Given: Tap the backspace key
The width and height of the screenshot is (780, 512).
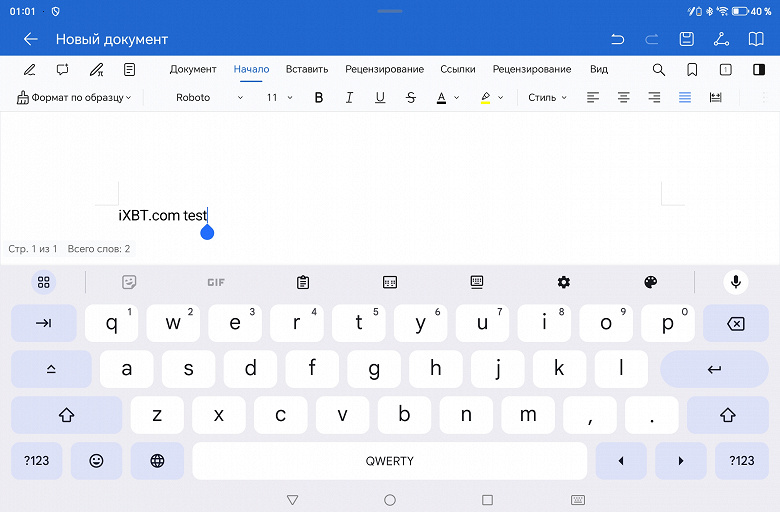Looking at the screenshot, I should [x=736, y=323].
